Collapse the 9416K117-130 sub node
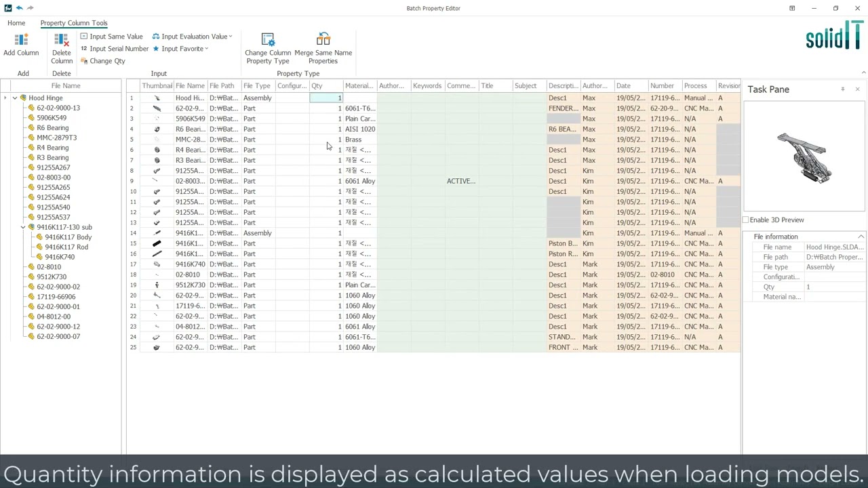868x488 pixels. click(22, 227)
